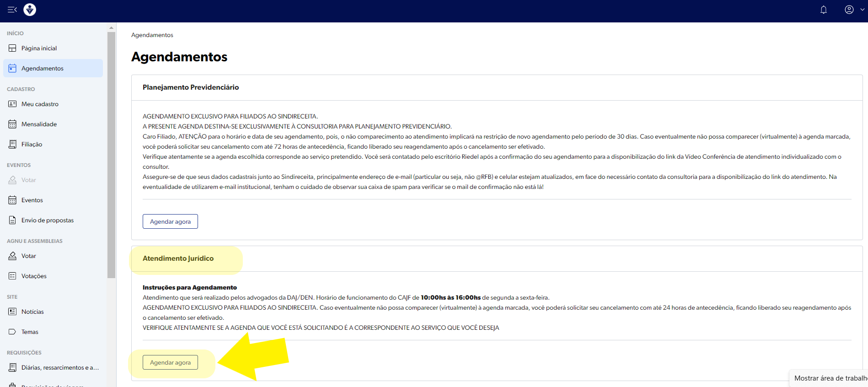Image resolution: width=868 pixels, height=387 pixels.
Task: Click the Eventos calendar icon
Action: coord(12,200)
